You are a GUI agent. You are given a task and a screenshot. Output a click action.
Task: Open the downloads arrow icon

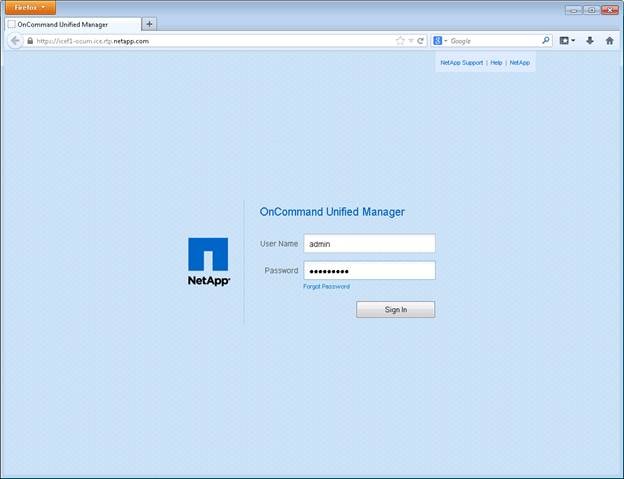point(590,41)
